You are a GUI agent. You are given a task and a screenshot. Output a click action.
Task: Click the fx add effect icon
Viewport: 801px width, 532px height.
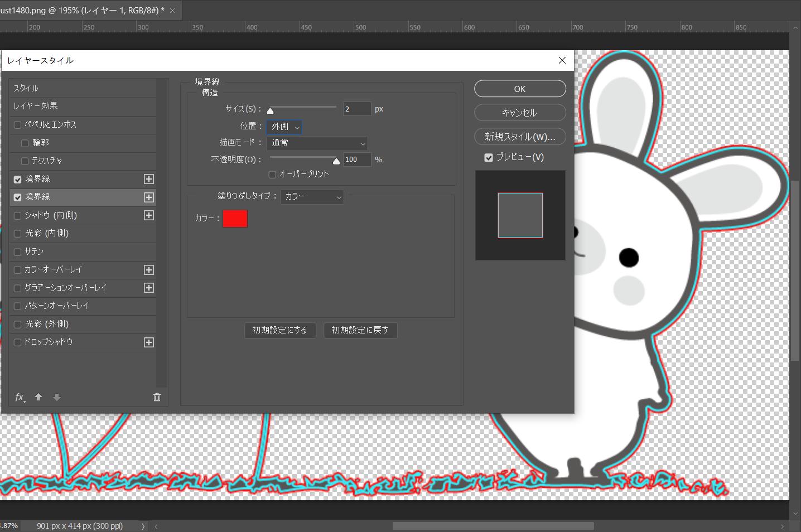[x=20, y=397]
